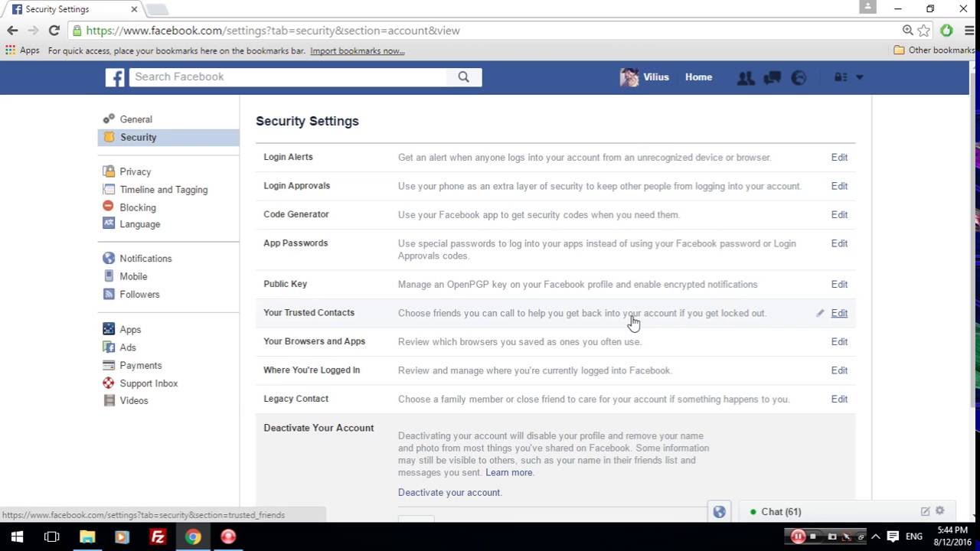The image size is (980, 551).
Task: Bookmark page with star icon
Action: pyautogui.click(x=924, y=31)
